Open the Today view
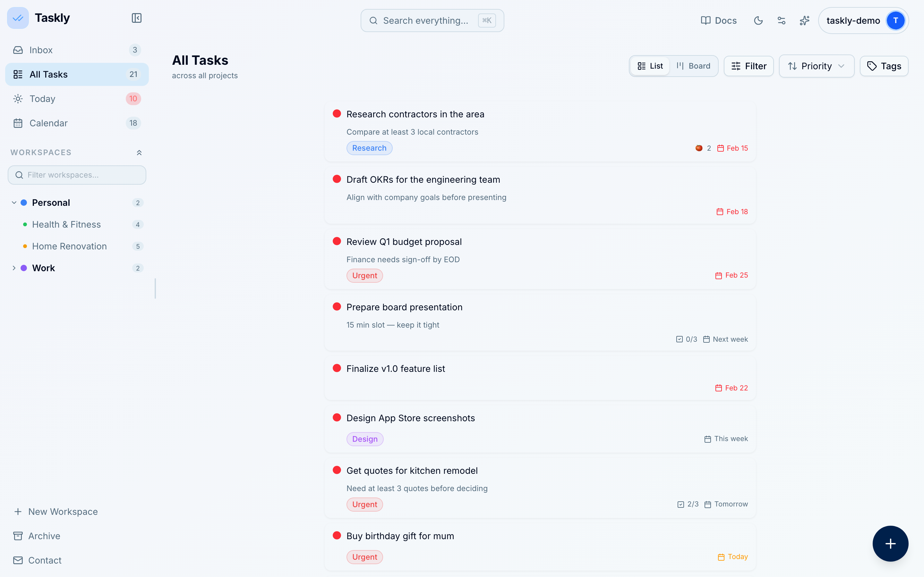The image size is (924, 577). pyautogui.click(x=42, y=99)
